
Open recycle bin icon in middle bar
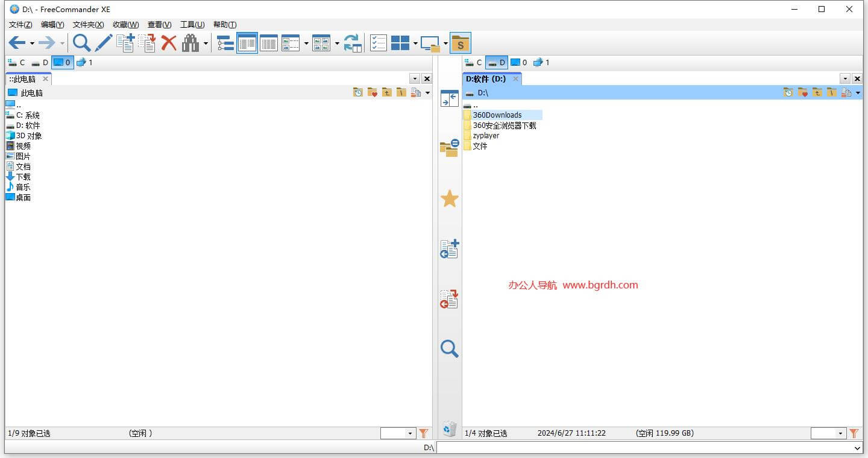pyautogui.click(x=450, y=428)
